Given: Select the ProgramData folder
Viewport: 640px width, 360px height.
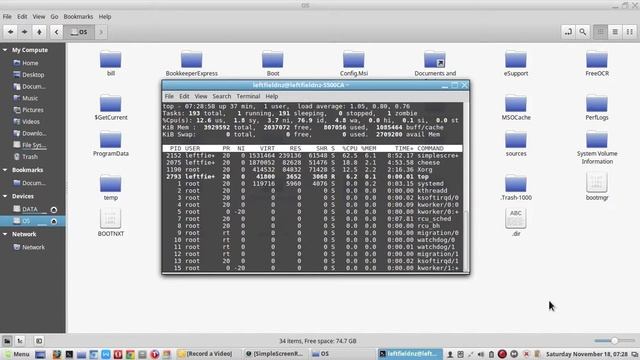Looking at the screenshot, I should pos(111,144).
